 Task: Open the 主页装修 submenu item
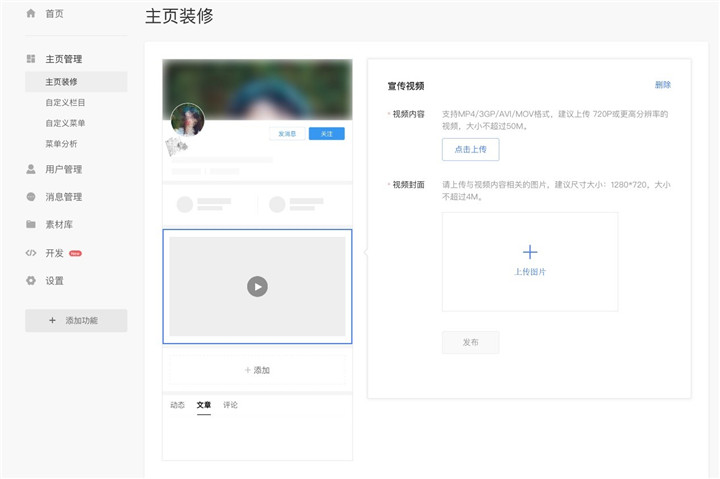(x=76, y=82)
